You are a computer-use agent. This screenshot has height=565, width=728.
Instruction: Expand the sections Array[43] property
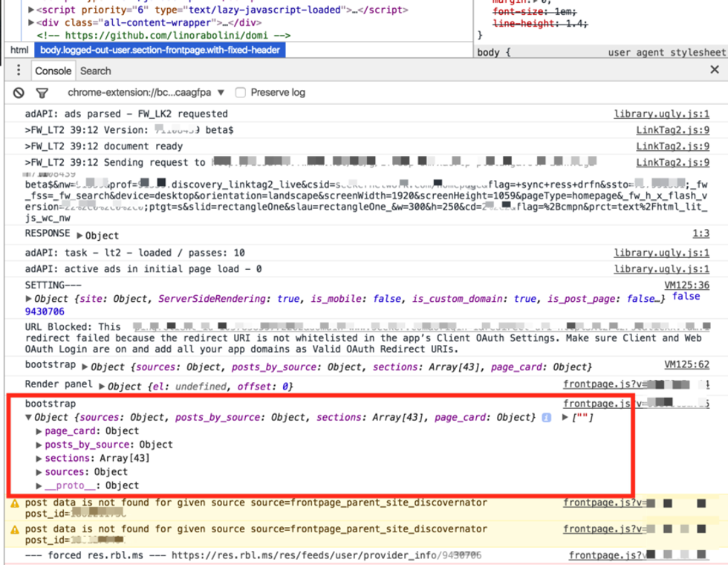point(39,459)
